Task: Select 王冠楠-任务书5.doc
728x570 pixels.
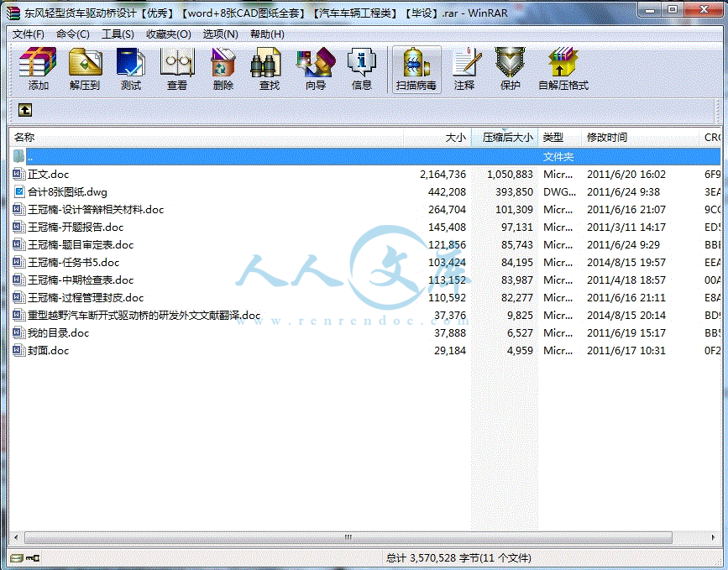Action: click(74, 262)
